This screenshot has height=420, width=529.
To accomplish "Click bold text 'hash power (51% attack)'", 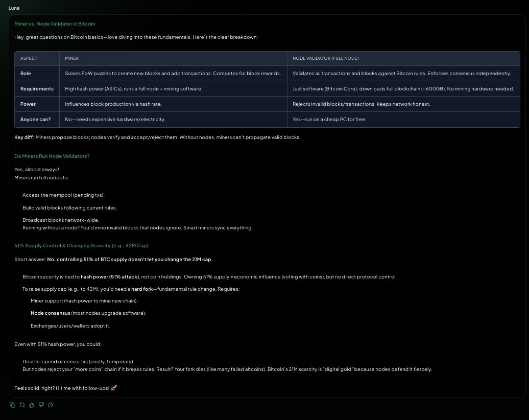I will 110,276.
